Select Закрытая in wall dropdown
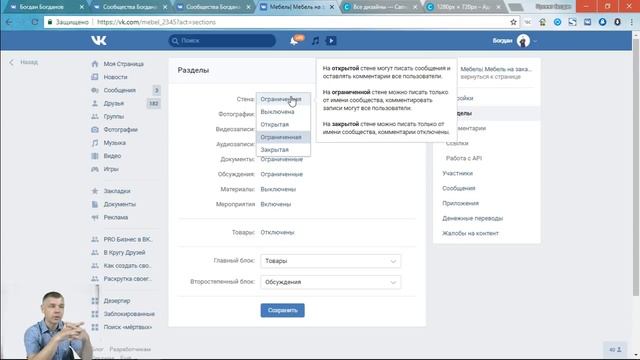The height and width of the screenshot is (360, 640). (283, 150)
